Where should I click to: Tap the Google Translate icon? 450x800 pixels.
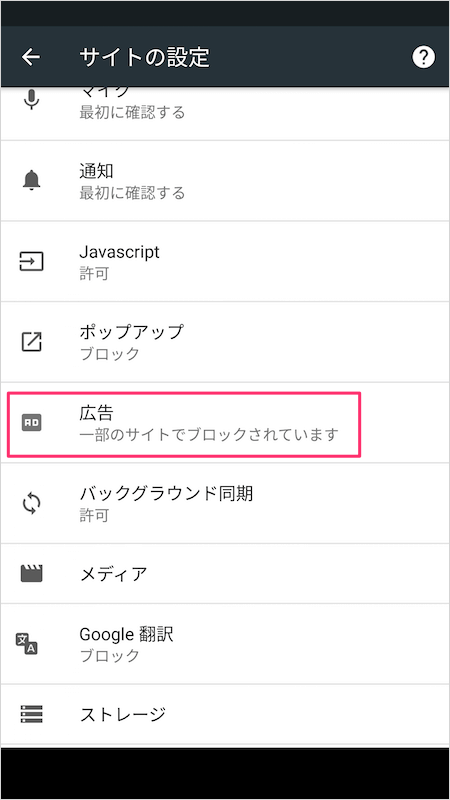tap(27, 643)
